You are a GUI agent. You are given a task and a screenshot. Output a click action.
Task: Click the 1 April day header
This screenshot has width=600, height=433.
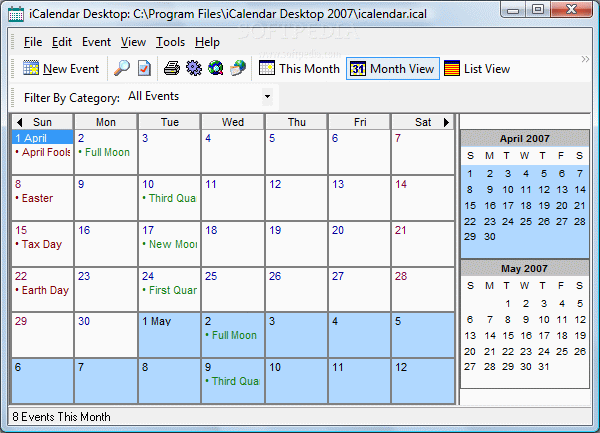[42, 138]
